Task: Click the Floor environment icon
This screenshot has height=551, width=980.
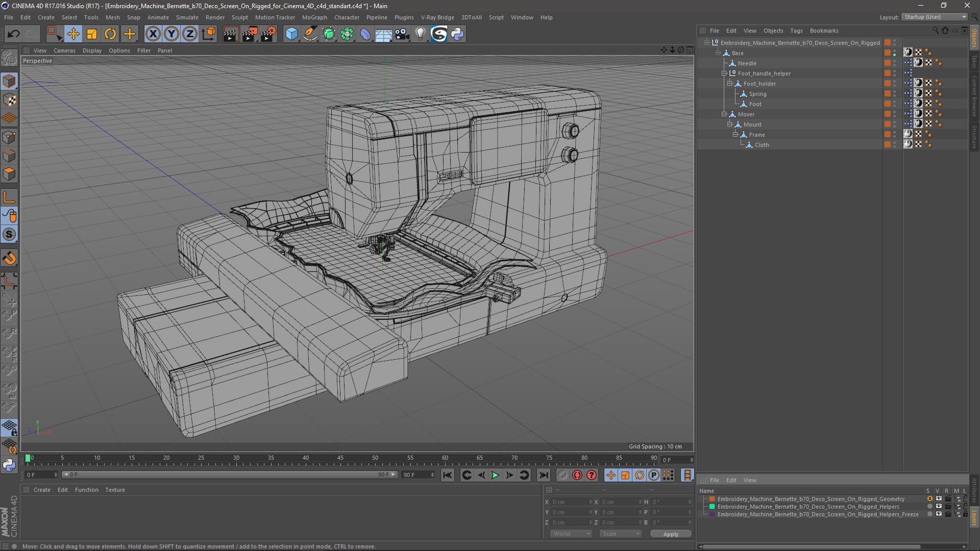Action: tap(384, 34)
